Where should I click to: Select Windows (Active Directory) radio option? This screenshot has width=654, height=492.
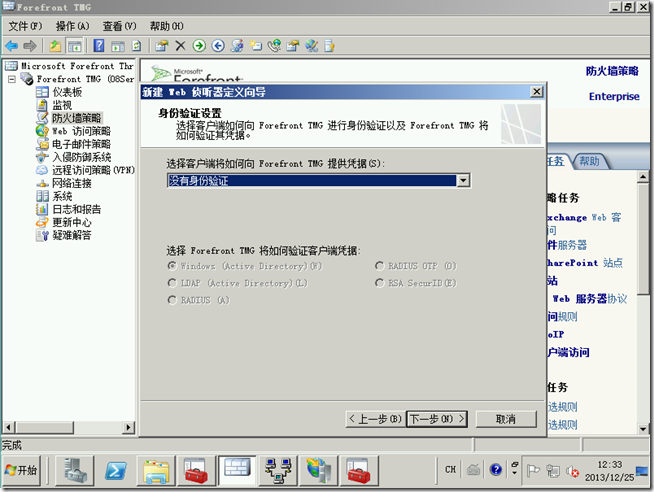tap(171, 266)
